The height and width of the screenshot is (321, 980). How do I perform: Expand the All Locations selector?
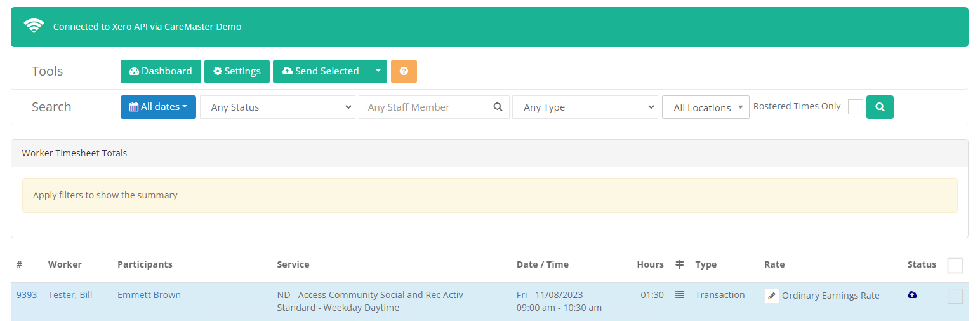point(706,107)
